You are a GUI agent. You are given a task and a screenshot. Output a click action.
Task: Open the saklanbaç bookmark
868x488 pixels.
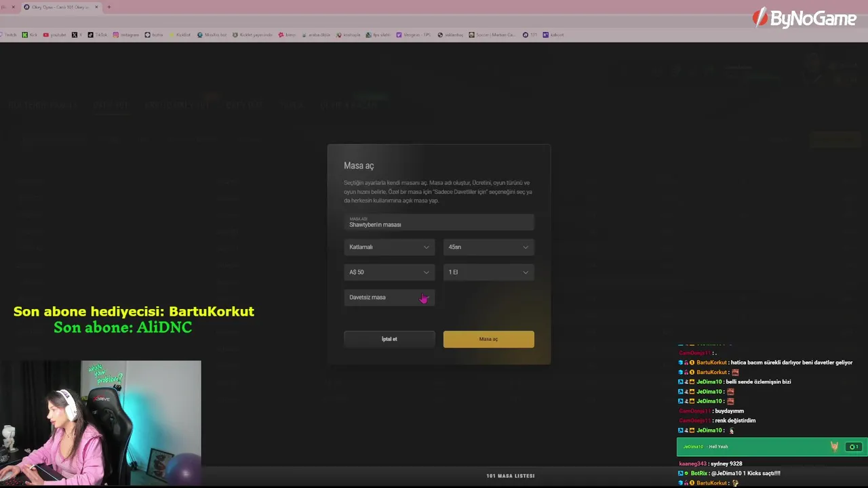click(x=450, y=35)
